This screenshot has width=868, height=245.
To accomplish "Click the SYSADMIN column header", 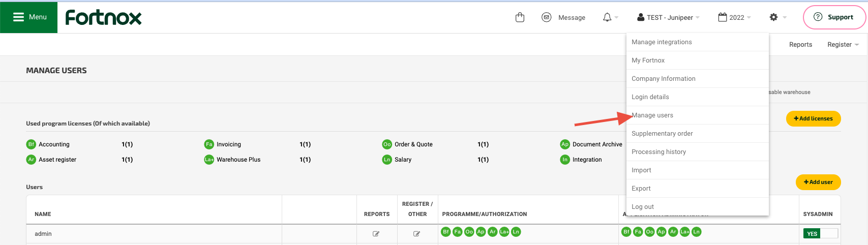I will coord(818,215).
